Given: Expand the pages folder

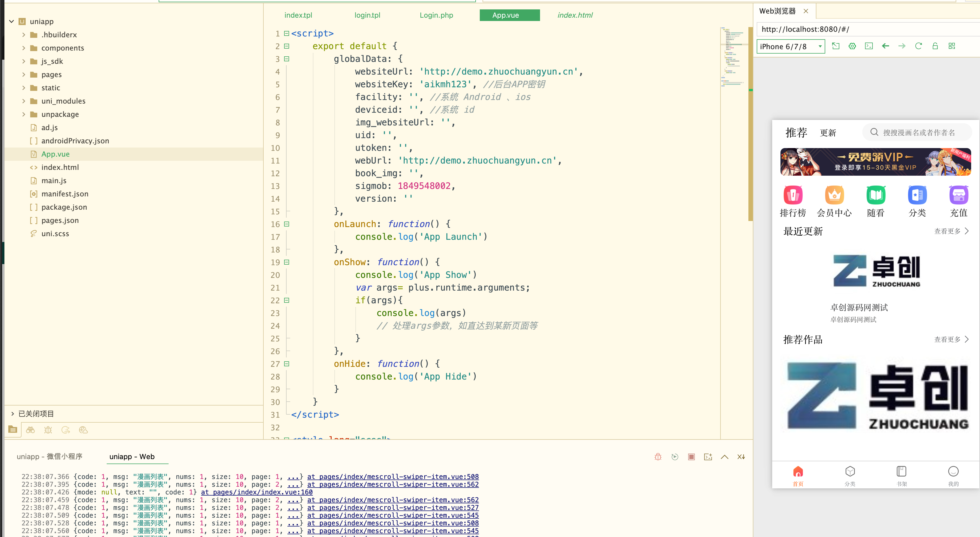Looking at the screenshot, I should pyautogui.click(x=23, y=75).
